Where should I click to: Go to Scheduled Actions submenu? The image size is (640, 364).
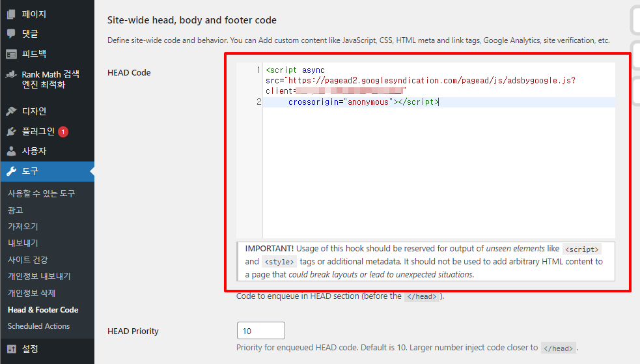(x=38, y=326)
